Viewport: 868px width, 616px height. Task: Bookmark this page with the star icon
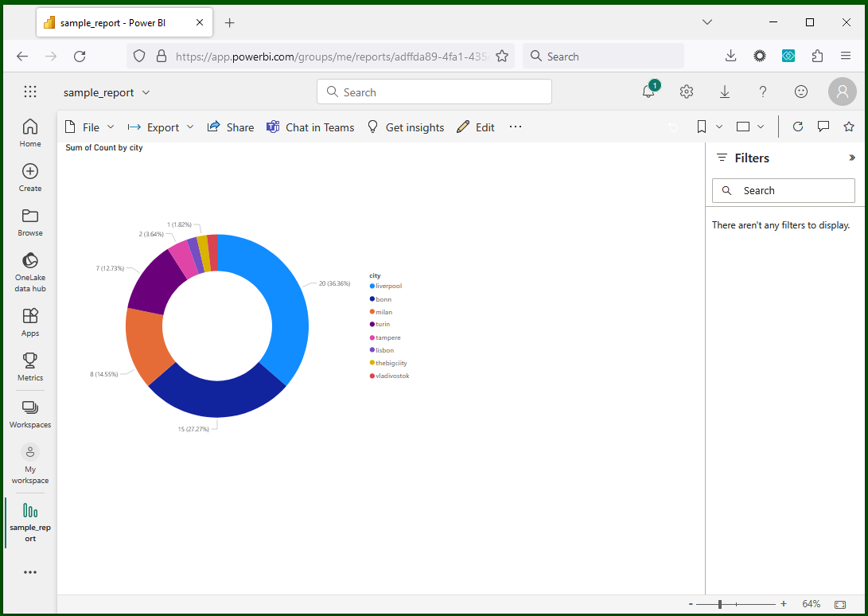(502, 56)
